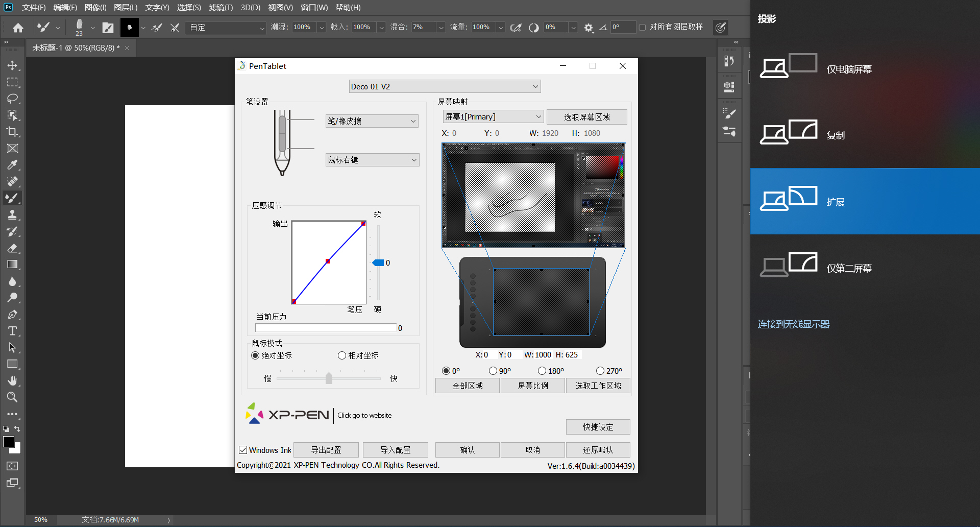Select the 270° rotation option
Image resolution: width=980 pixels, height=527 pixels.
600,371
